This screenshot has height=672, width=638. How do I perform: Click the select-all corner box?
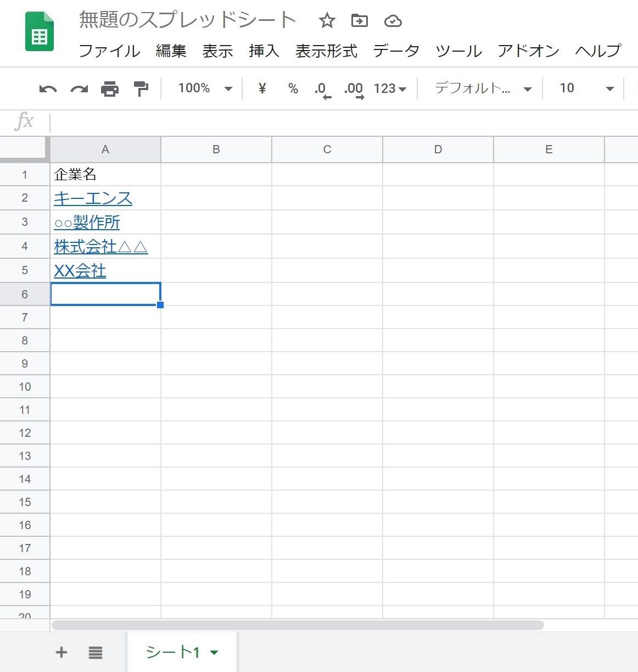tap(25, 149)
